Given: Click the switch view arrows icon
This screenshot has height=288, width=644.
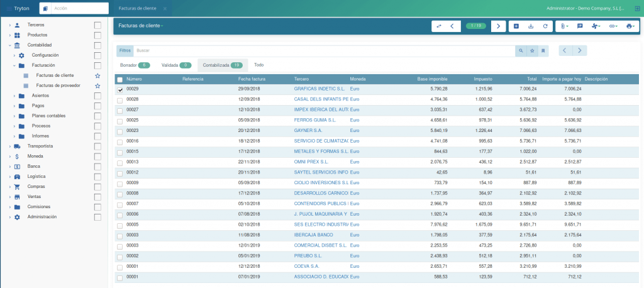Looking at the screenshot, I should click(x=439, y=26).
